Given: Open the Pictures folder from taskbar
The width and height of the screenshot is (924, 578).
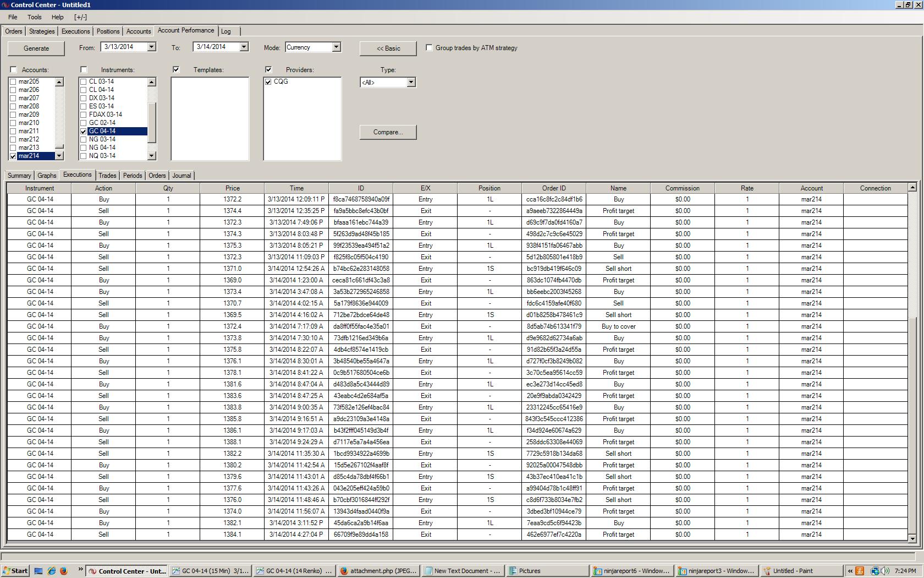Looking at the screenshot, I should [x=547, y=571].
